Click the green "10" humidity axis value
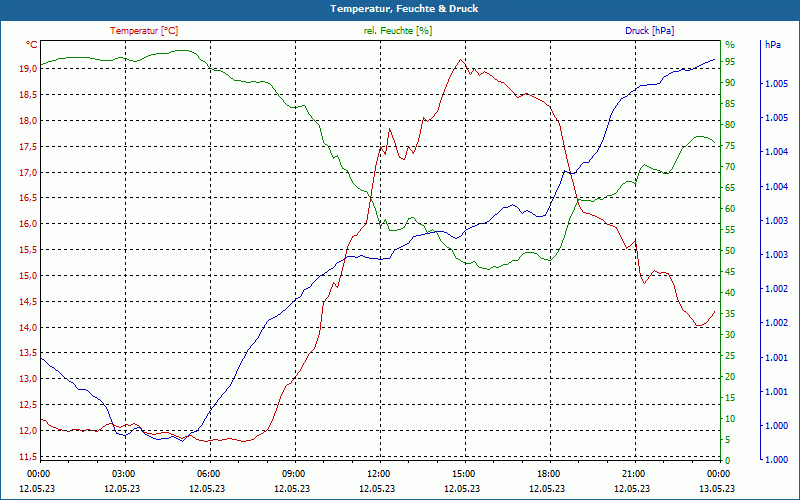Screen dimensions: 800x500 coord(730,419)
